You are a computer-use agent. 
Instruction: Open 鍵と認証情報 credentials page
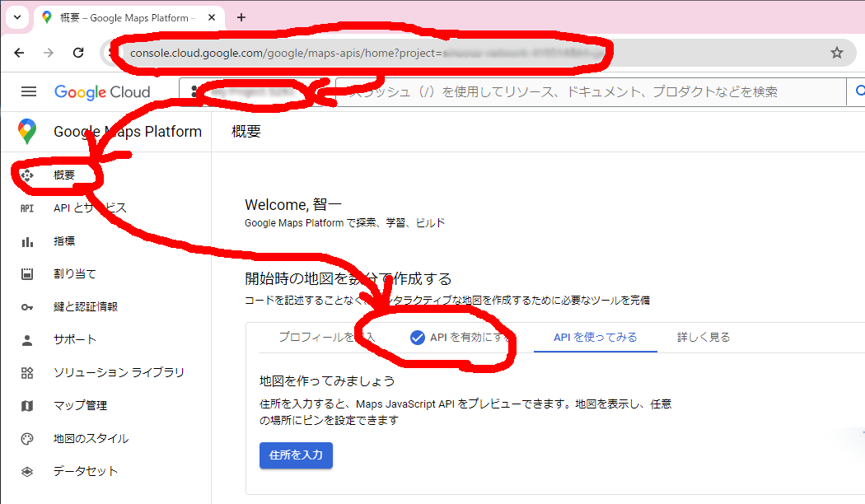coord(85,307)
